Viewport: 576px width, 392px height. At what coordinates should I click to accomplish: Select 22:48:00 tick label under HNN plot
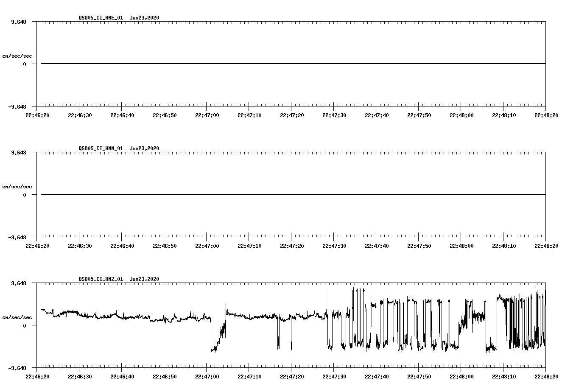click(461, 246)
